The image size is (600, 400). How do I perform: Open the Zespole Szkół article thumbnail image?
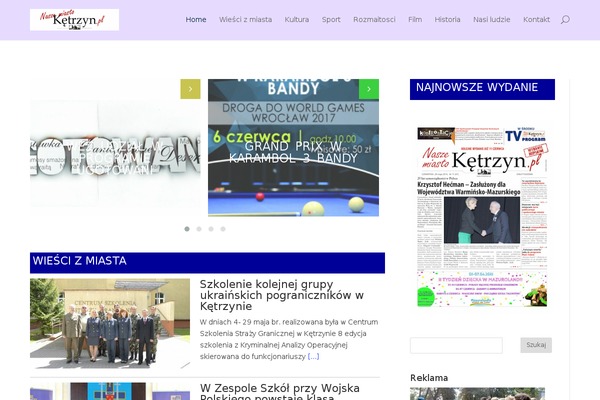(x=110, y=391)
